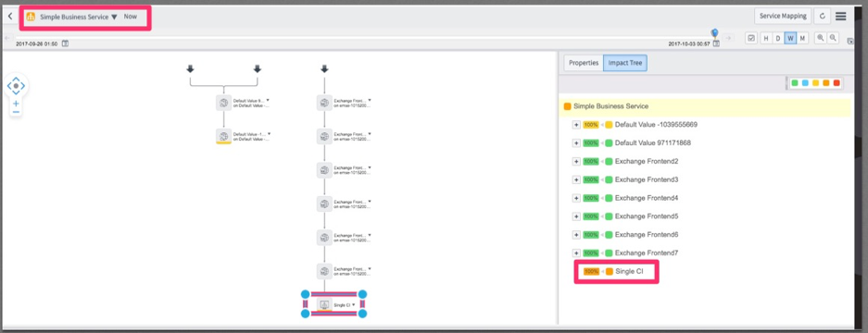Click the Exchange Front node directly above Single CI
Image resolution: width=868 pixels, height=333 pixels.
coord(324,271)
